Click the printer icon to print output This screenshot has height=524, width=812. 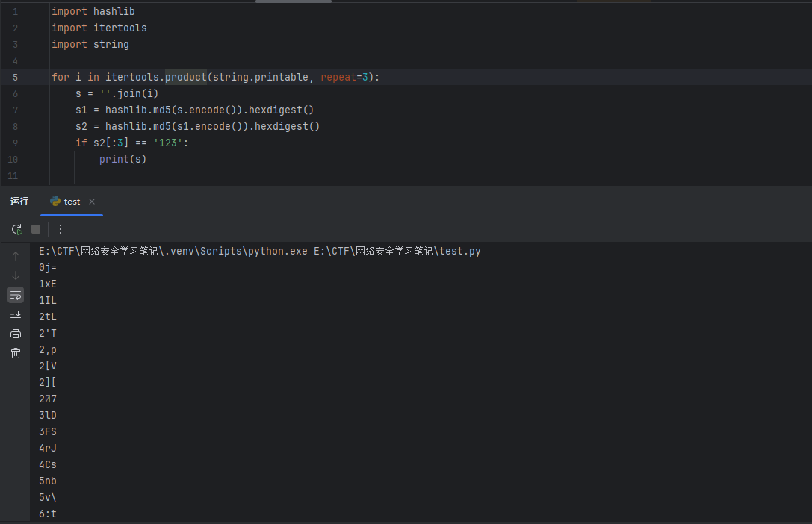[16, 334]
